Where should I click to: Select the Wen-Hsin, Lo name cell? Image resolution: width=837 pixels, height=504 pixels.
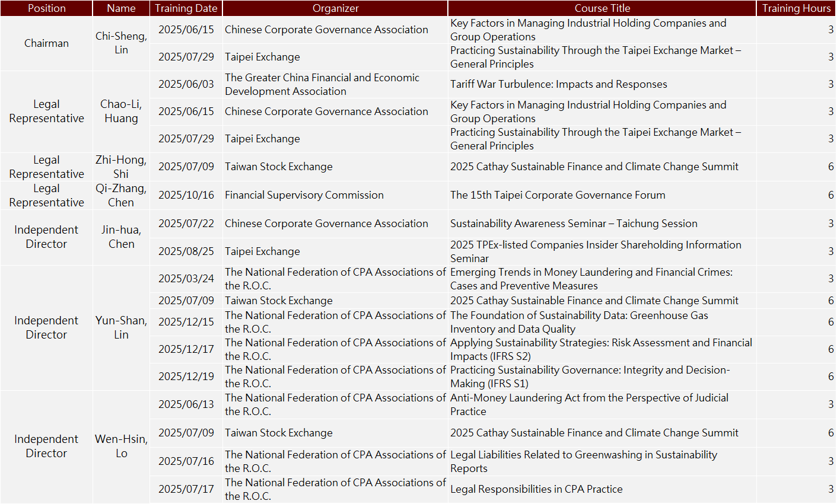pyautogui.click(x=121, y=446)
